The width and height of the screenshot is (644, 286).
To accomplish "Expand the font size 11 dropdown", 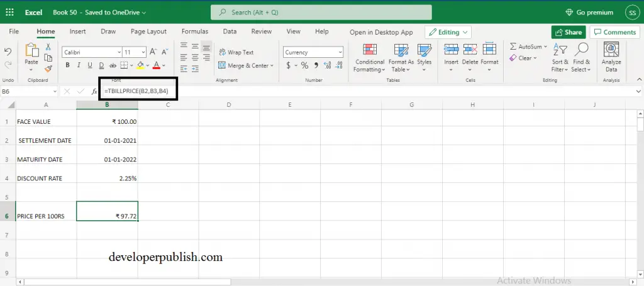I will [143, 53].
